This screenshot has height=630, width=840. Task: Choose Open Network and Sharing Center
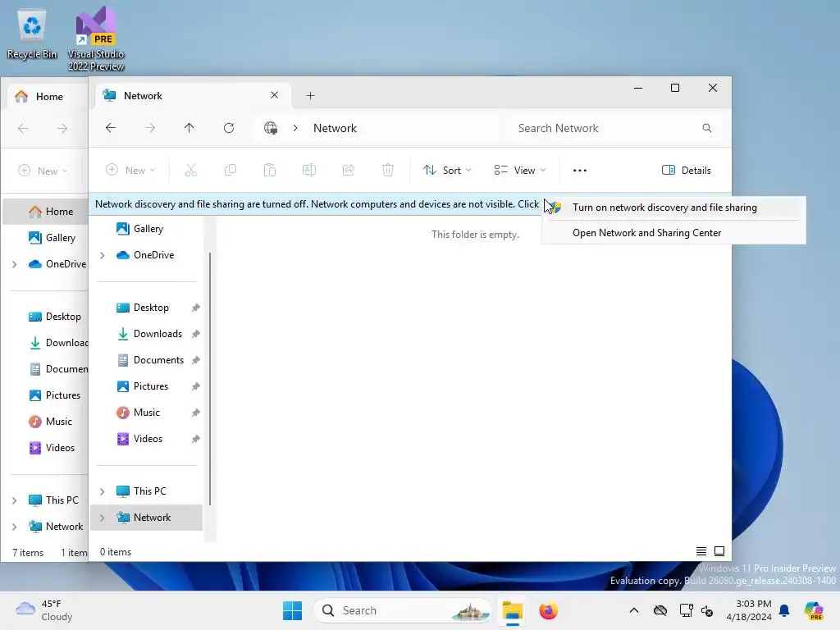coord(674,233)
